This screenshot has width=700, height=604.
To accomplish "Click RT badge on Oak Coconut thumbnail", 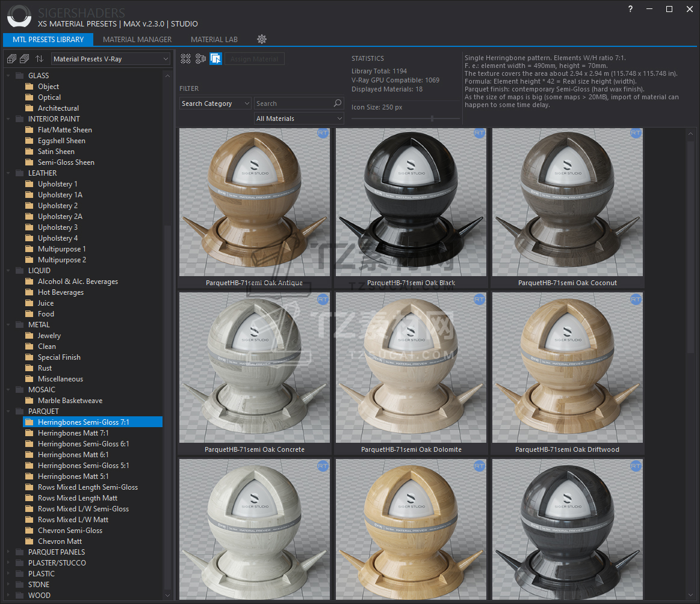I will click(x=636, y=133).
